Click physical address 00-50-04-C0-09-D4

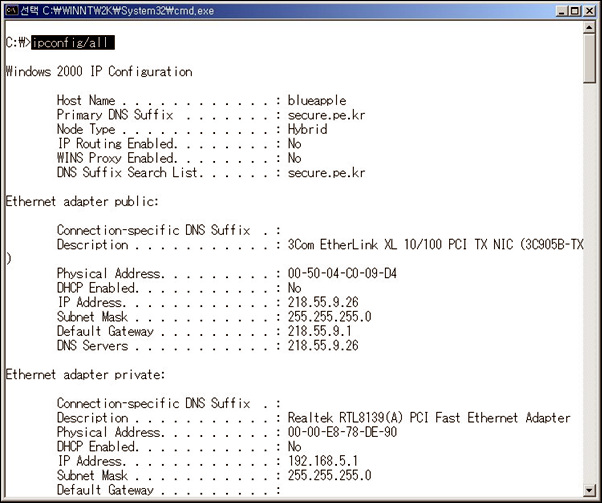tap(342, 273)
